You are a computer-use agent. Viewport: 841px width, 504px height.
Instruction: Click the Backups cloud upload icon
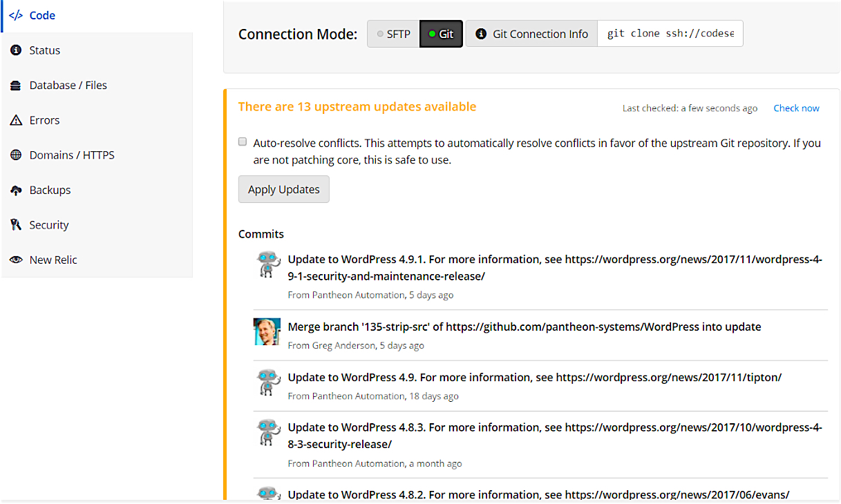[x=16, y=190]
